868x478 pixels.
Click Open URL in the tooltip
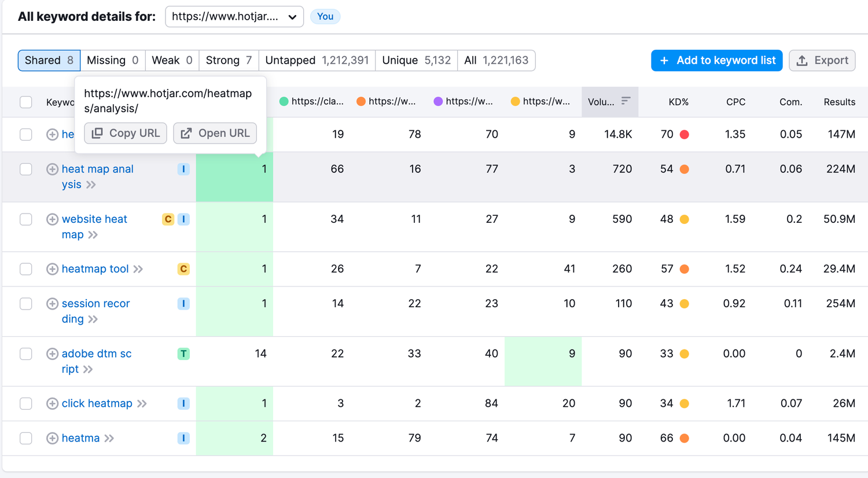215,133
